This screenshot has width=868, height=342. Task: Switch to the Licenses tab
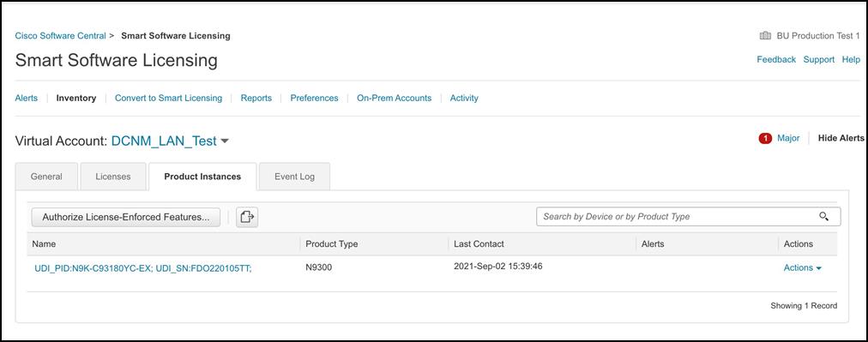click(113, 177)
